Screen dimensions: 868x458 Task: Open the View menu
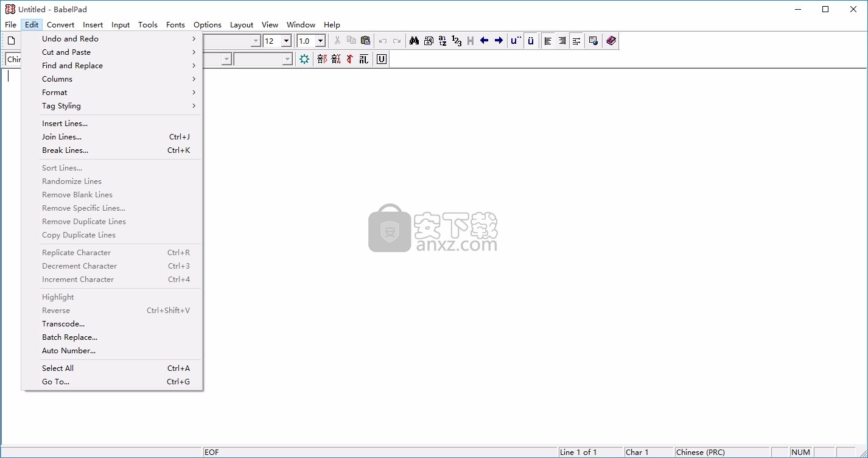point(270,25)
